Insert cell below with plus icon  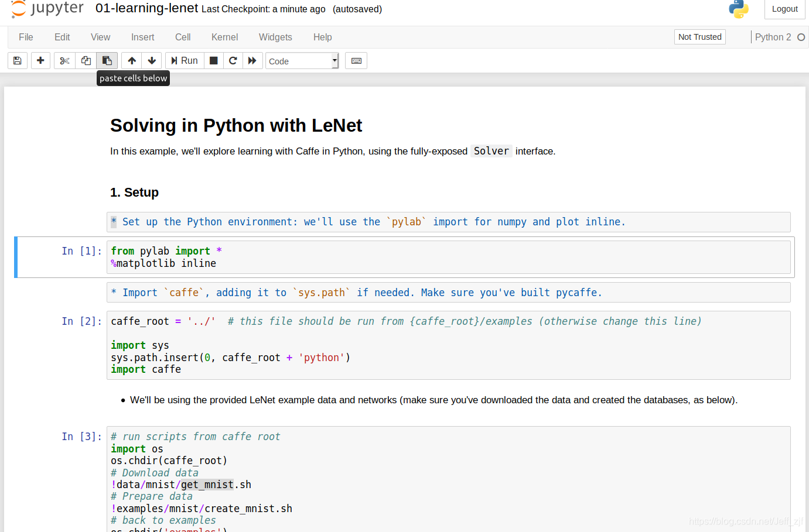click(40, 61)
